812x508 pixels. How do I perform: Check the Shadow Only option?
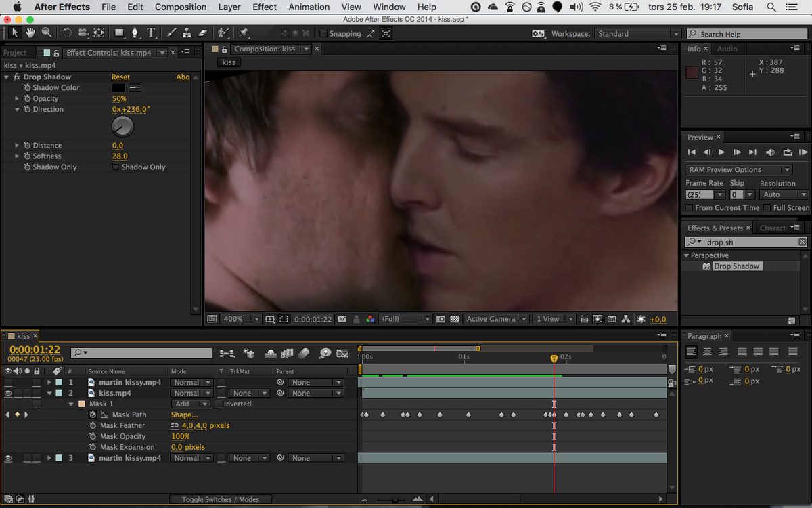pyautogui.click(x=115, y=167)
